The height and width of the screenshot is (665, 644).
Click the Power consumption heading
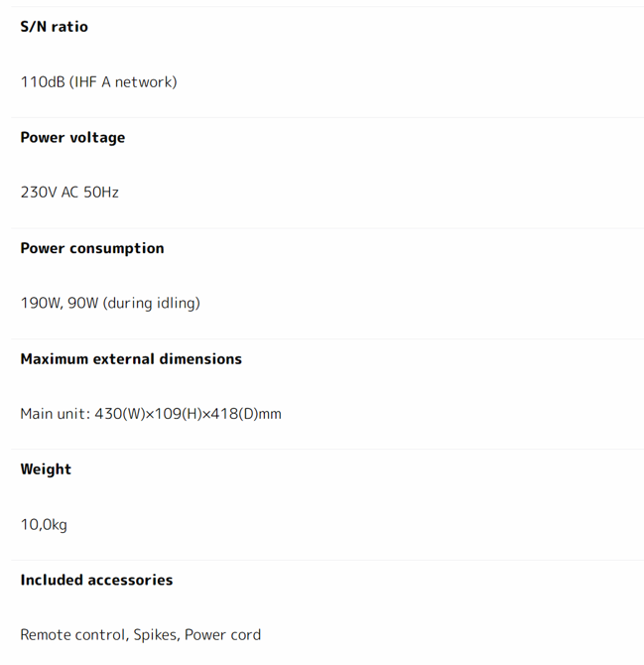click(92, 248)
